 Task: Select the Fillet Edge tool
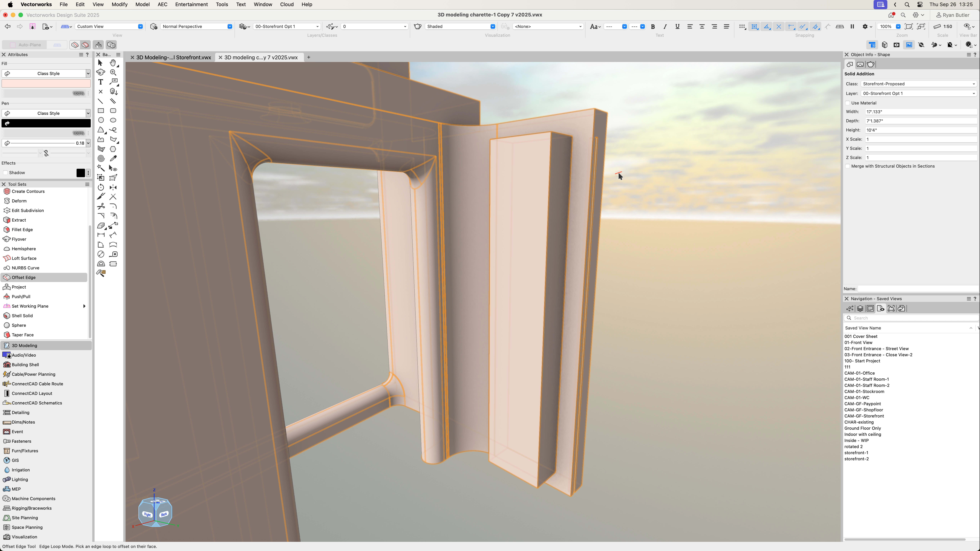22,229
